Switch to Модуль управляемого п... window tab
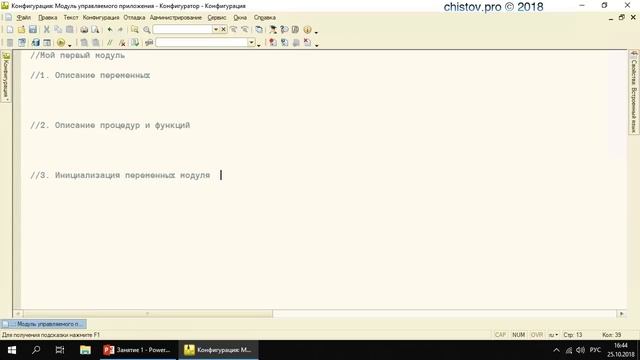Image resolution: width=640 pixels, height=360 pixels. pos(43,324)
